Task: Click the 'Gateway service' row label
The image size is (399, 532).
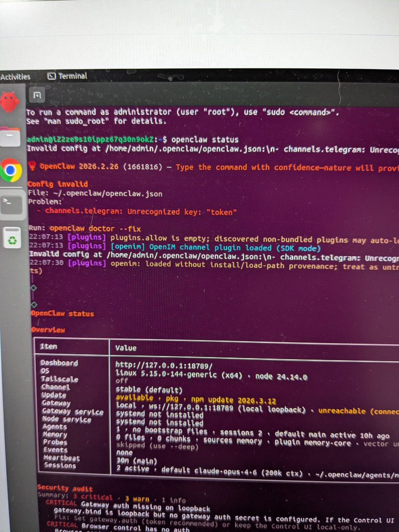Action: [x=72, y=412]
